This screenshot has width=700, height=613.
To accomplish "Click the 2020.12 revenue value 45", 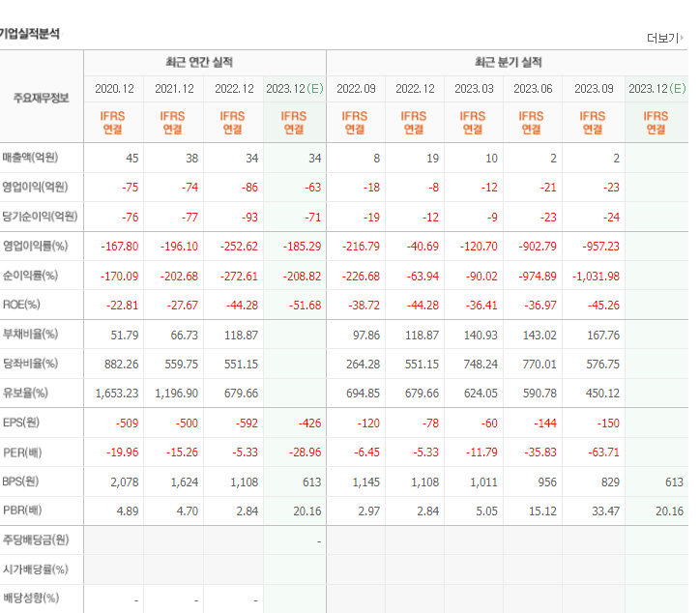I will [132, 159].
